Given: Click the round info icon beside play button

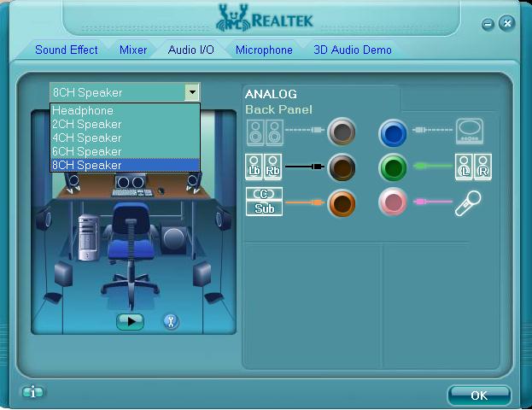Looking at the screenshot, I should click(171, 321).
